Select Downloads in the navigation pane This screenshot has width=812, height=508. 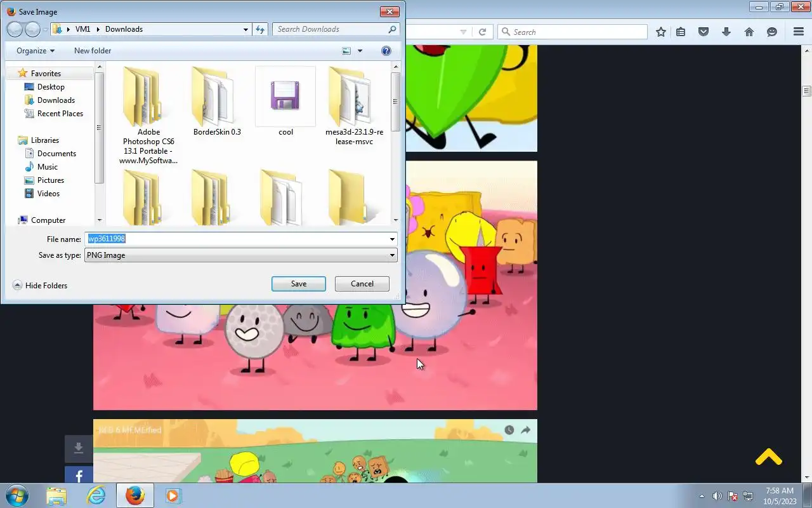tap(56, 100)
